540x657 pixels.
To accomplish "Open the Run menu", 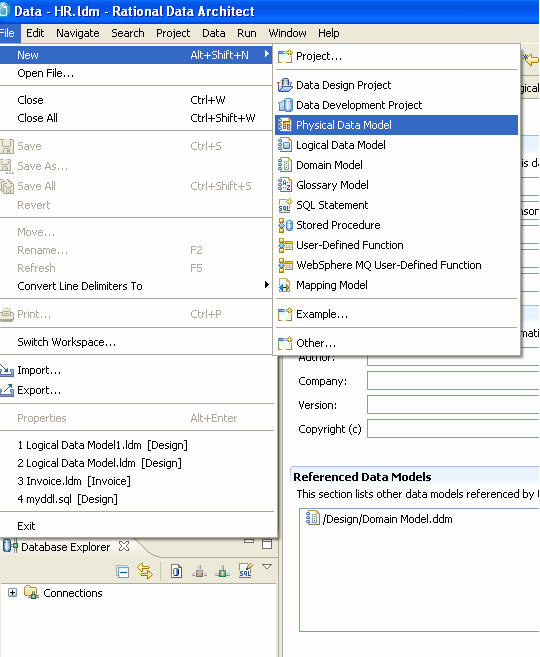I will pyautogui.click(x=247, y=33).
